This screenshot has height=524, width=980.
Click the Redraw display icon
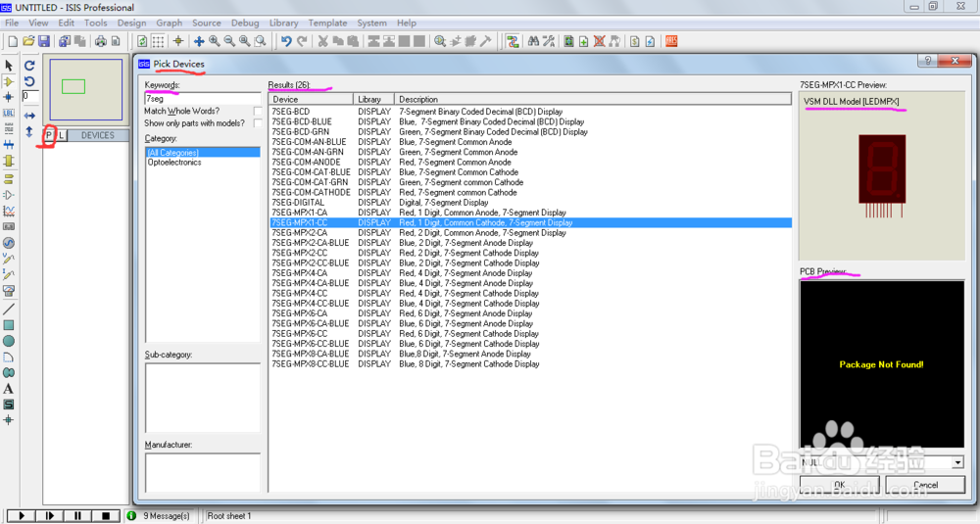(142, 42)
